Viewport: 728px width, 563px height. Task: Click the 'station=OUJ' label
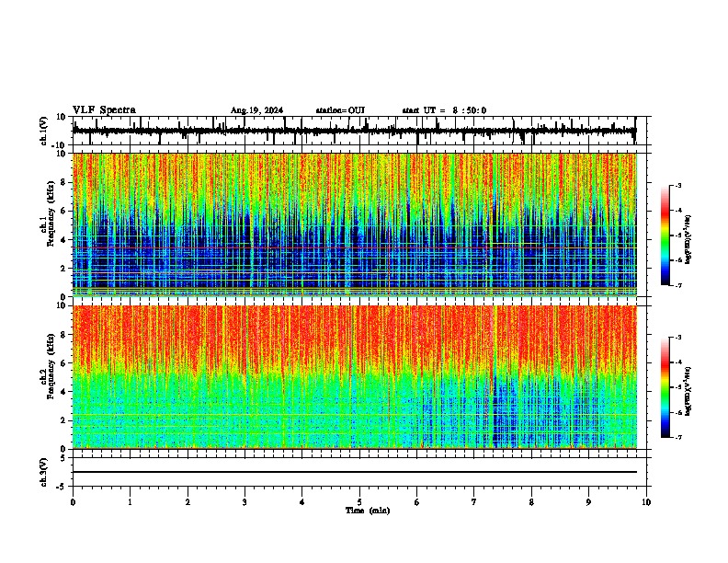point(340,110)
